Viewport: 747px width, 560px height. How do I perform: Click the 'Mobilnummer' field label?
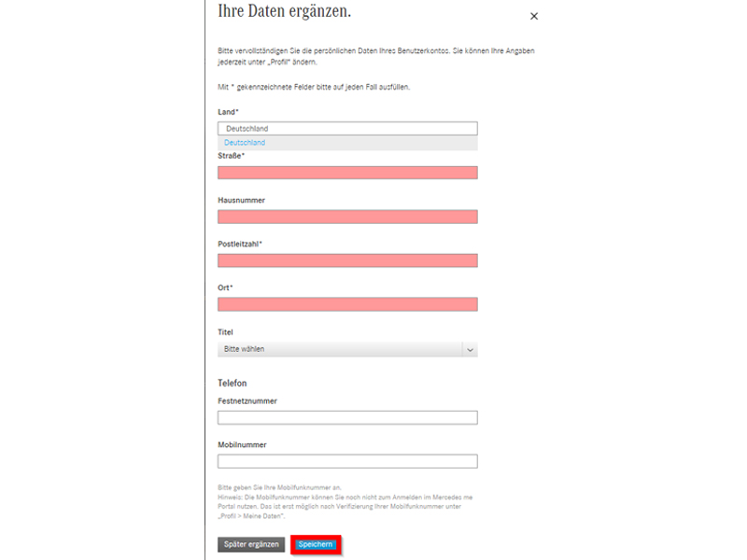pyautogui.click(x=242, y=445)
